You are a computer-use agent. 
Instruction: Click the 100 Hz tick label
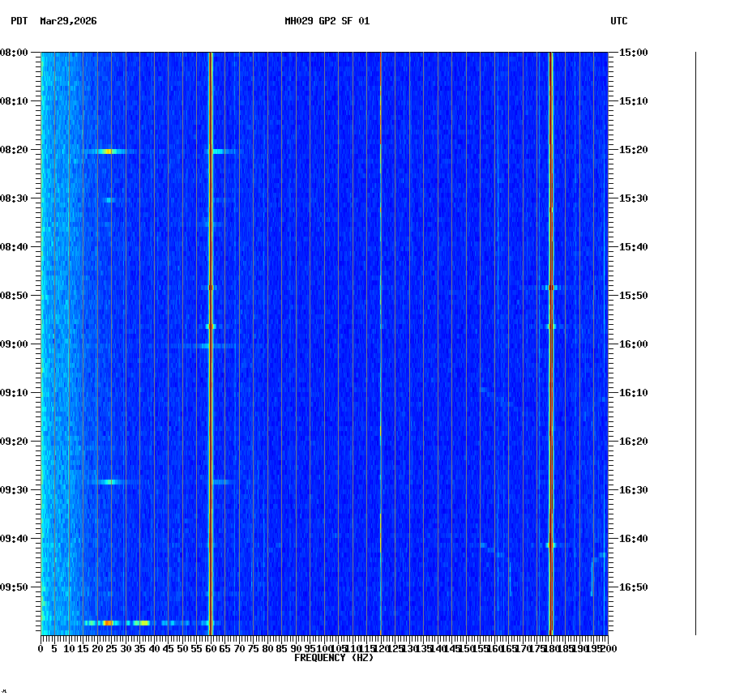(x=323, y=649)
